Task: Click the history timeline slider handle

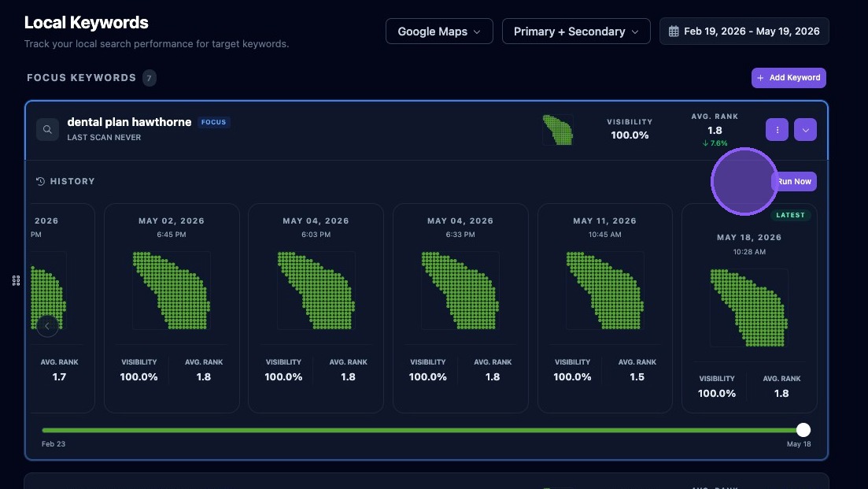Action: click(803, 430)
